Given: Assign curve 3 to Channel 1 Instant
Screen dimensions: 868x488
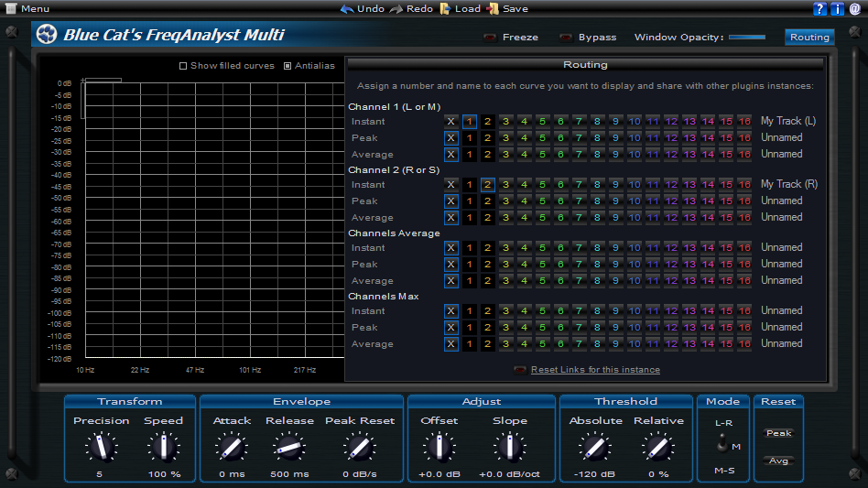Looking at the screenshot, I should (x=505, y=122).
